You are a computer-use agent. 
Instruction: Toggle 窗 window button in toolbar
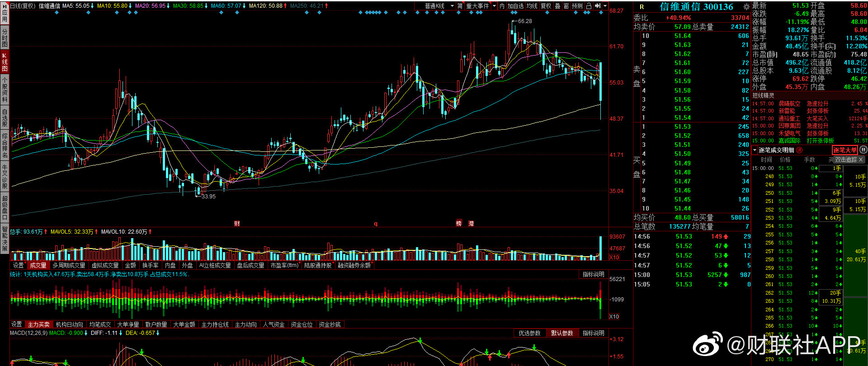tap(566, 6)
